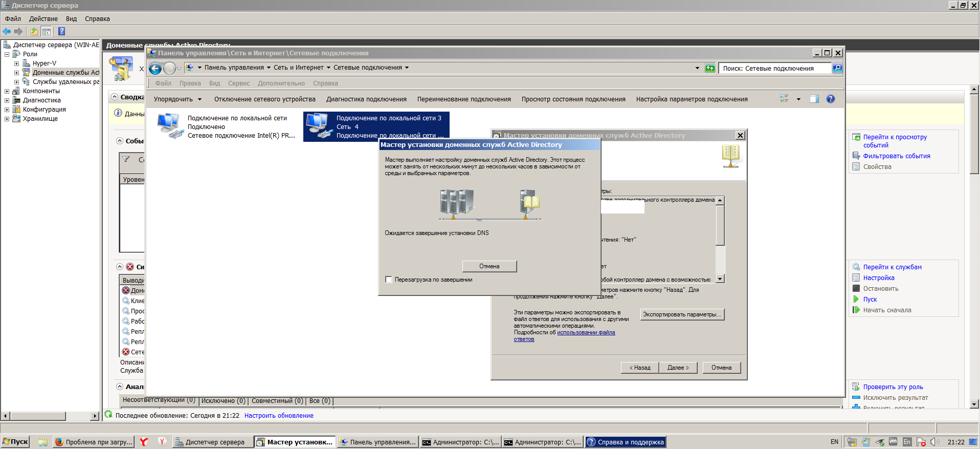Click the 21:22 system clock

[956, 442]
